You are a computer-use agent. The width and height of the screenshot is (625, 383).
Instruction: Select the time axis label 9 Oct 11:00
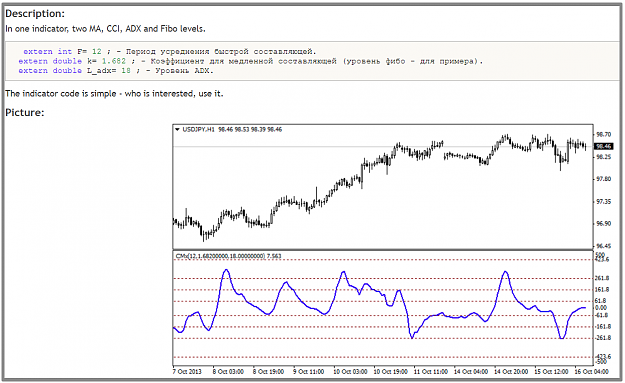pos(309,371)
